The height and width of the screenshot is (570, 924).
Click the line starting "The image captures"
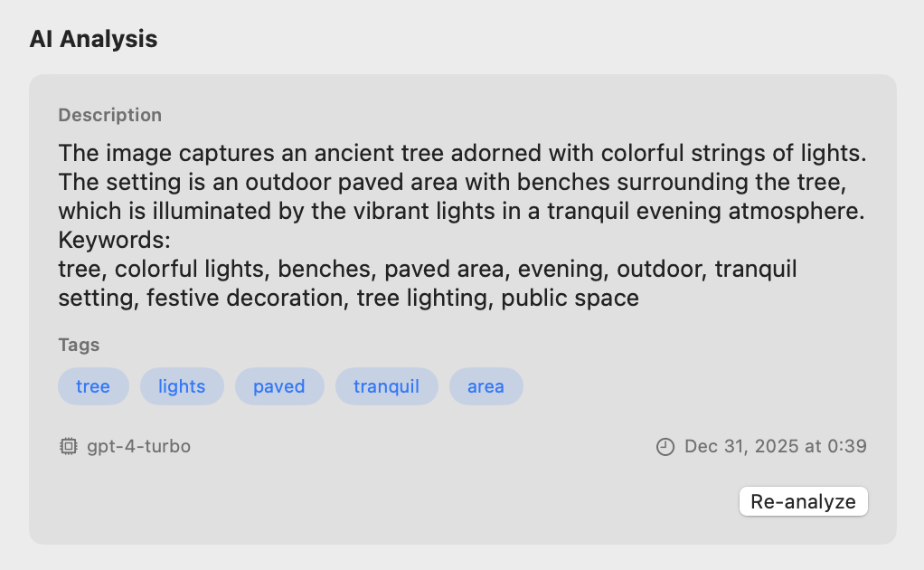tap(462, 153)
